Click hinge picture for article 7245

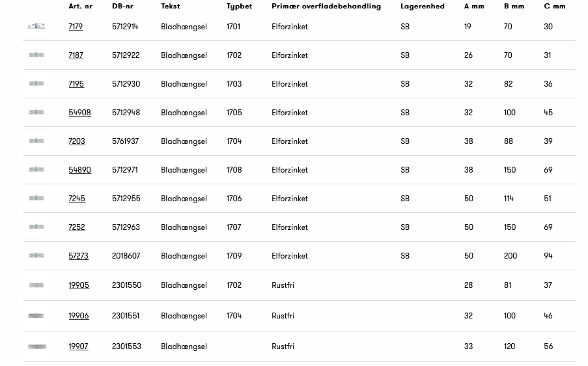tap(36, 198)
